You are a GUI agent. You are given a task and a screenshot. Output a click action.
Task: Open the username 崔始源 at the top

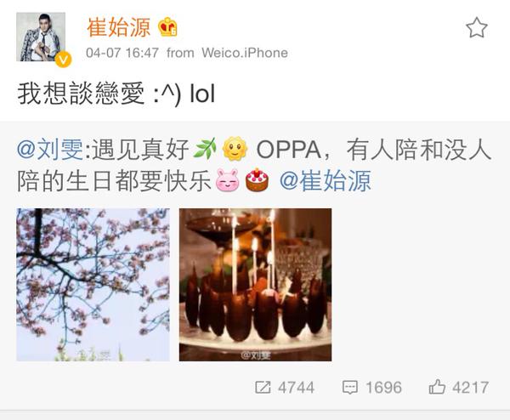click(119, 27)
